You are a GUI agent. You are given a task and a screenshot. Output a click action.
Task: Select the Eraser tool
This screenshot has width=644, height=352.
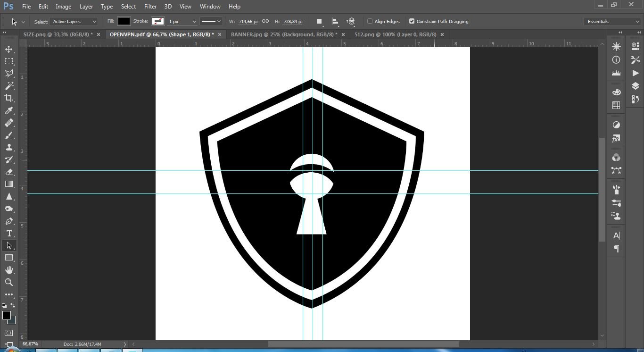[9, 172]
